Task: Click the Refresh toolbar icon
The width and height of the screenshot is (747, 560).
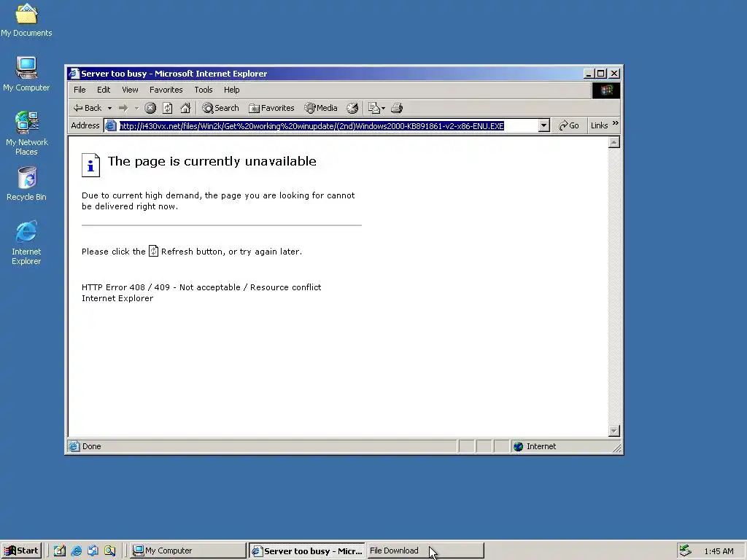Action: point(168,108)
